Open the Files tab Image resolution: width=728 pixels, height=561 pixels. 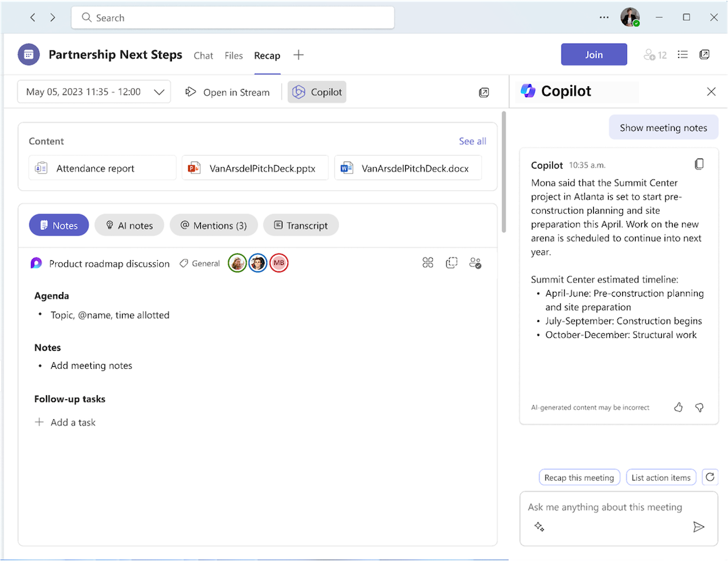(x=233, y=56)
